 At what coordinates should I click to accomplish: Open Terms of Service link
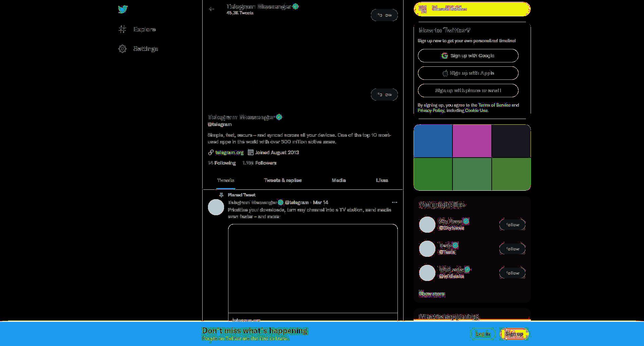494,105
